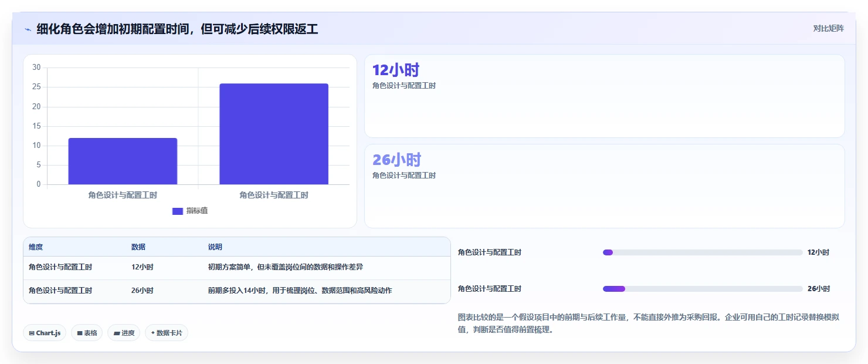Click the footnote starting '图表比较的是一个假设项目'
This screenshot has width=868, height=364.
pyautogui.click(x=649, y=323)
